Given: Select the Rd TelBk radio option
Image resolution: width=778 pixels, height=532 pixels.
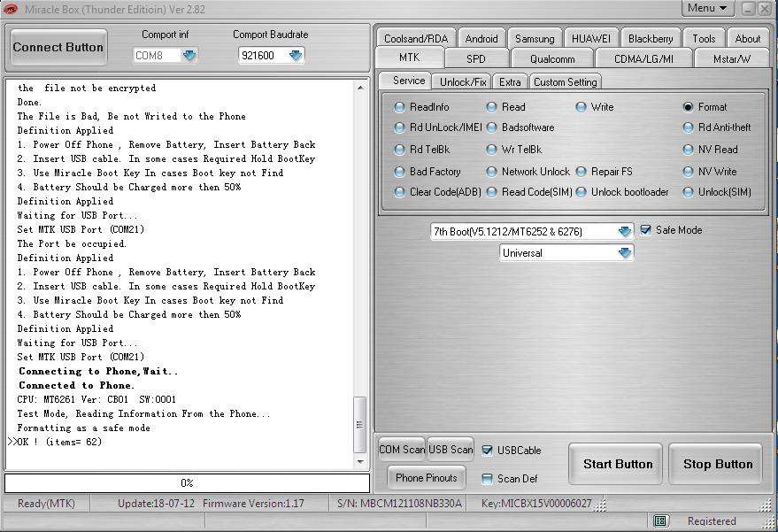Looking at the screenshot, I should tap(399, 150).
